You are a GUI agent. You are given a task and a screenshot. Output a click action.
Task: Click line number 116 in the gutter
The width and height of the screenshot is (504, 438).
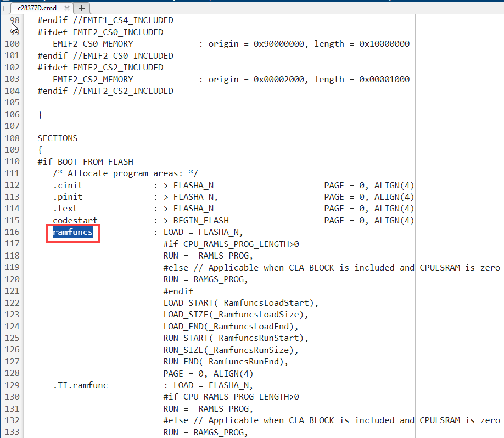coord(12,232)
